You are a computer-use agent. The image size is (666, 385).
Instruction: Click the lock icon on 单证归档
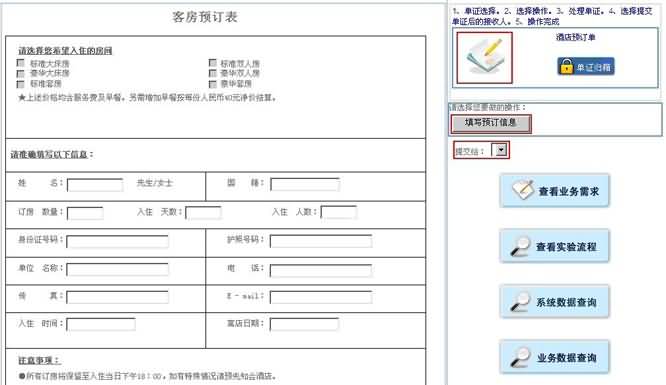coord(566,66)
